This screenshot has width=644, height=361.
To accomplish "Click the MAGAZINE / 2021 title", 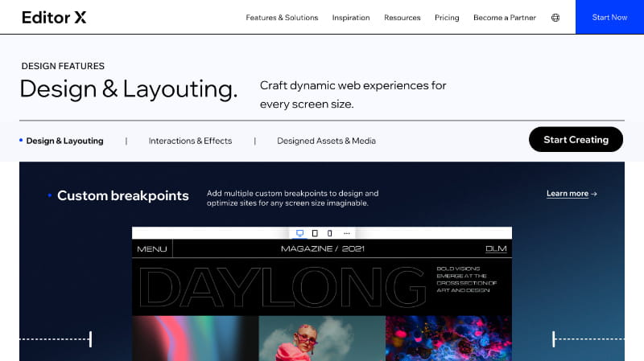I will coord(323,248).
